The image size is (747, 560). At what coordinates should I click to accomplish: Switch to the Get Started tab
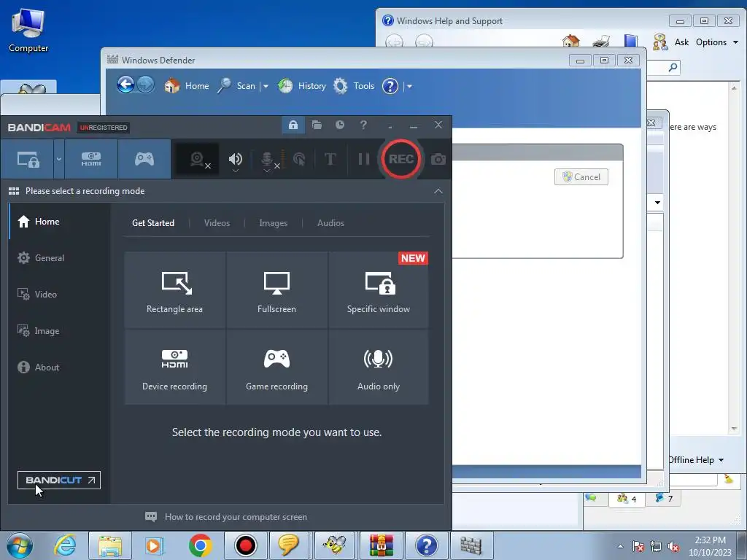coord(153,223)
